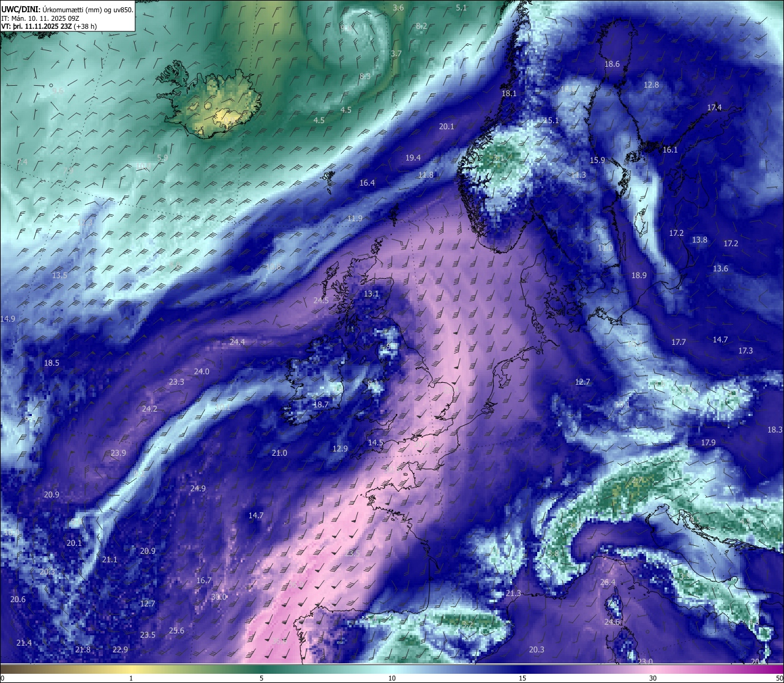Viewport: 784px width, 683px height.
Task: Click the 20.6 value label
Action: [18, 599]
